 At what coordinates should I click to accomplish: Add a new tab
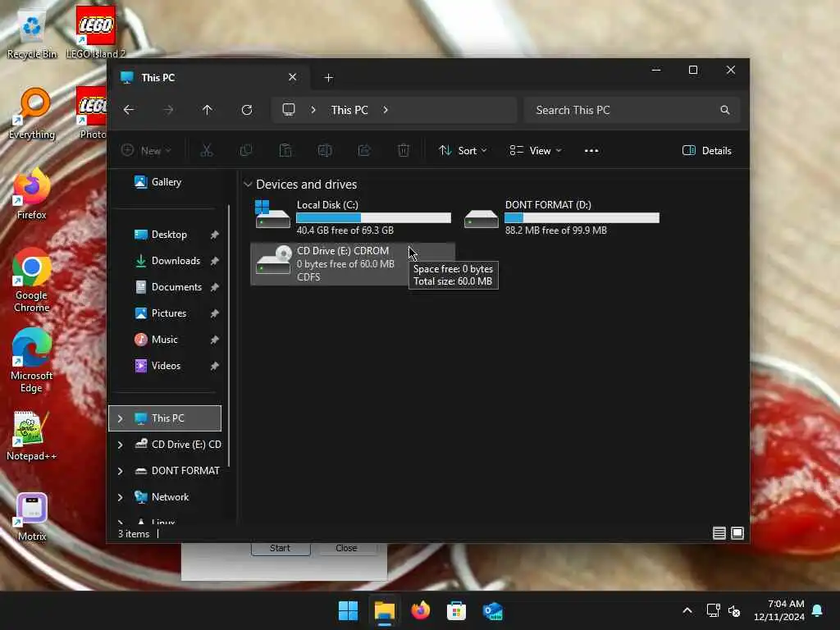[x=328, y=78]
